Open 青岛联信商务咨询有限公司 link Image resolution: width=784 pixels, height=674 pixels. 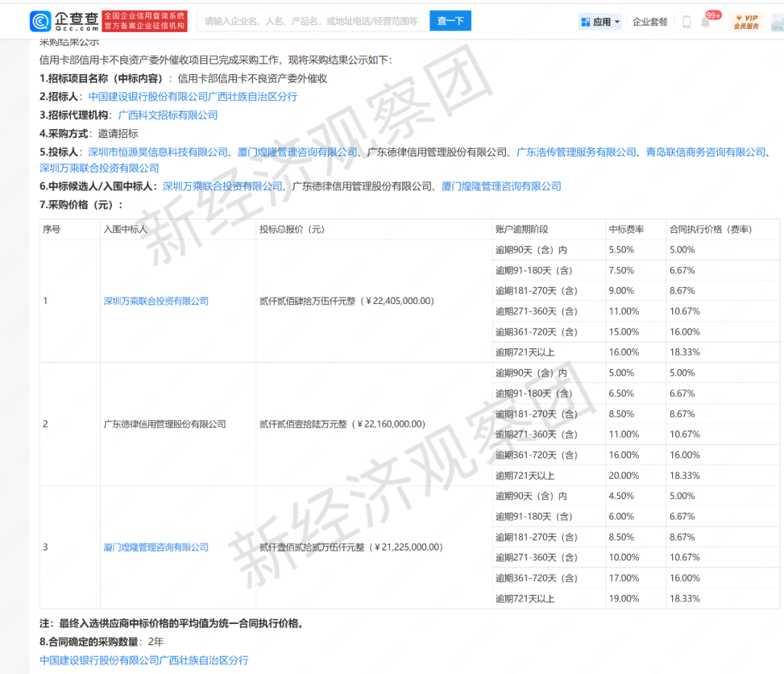click(706, 152)
